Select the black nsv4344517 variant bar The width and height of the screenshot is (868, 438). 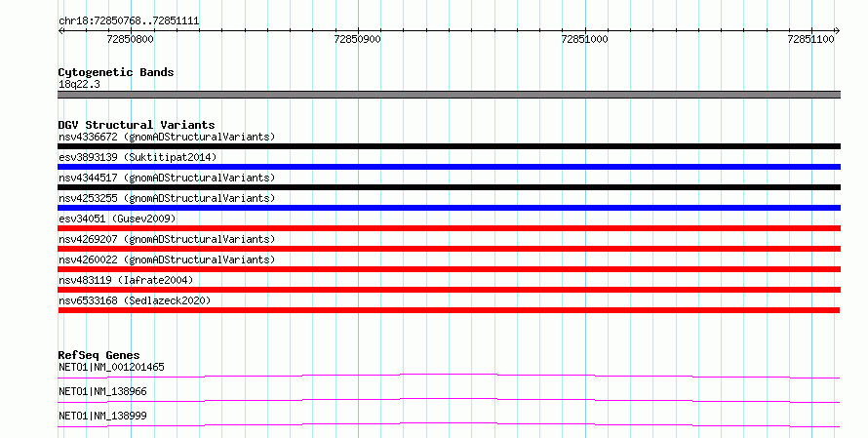(449, 187)
